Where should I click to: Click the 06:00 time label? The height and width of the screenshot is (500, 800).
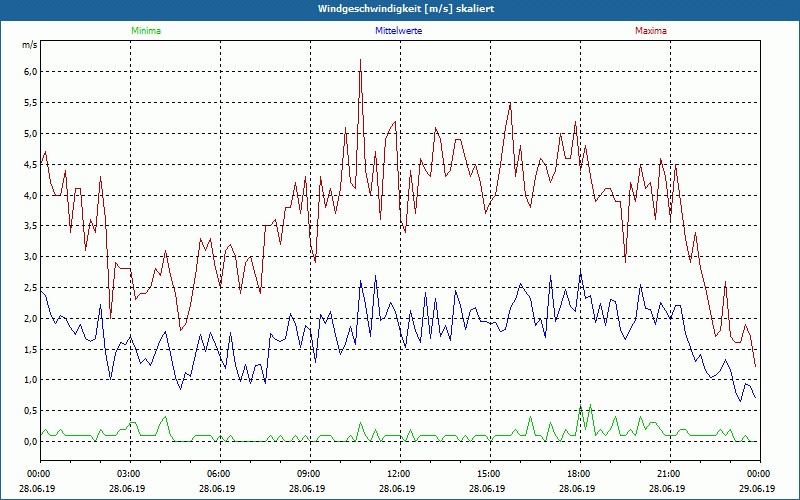pos(220,474)
